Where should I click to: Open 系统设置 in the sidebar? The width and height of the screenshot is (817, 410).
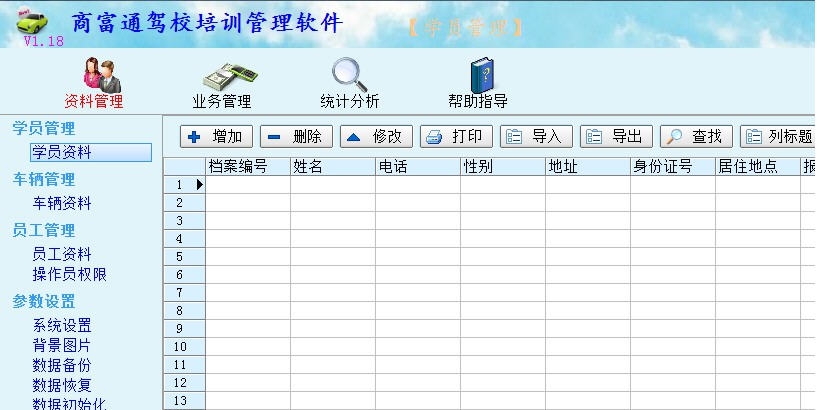[x=62, y=326]
